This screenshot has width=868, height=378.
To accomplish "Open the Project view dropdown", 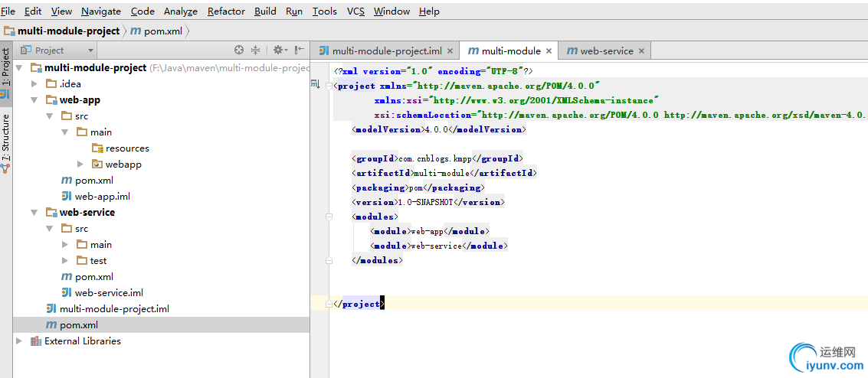I will coord(57,51).
